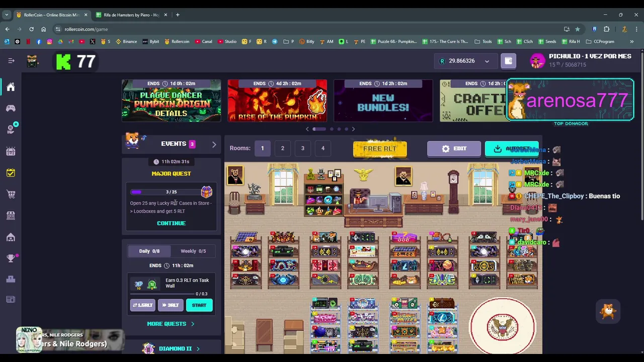Click the FREE RLT button
644x362 pixels.
click(380, 149)
